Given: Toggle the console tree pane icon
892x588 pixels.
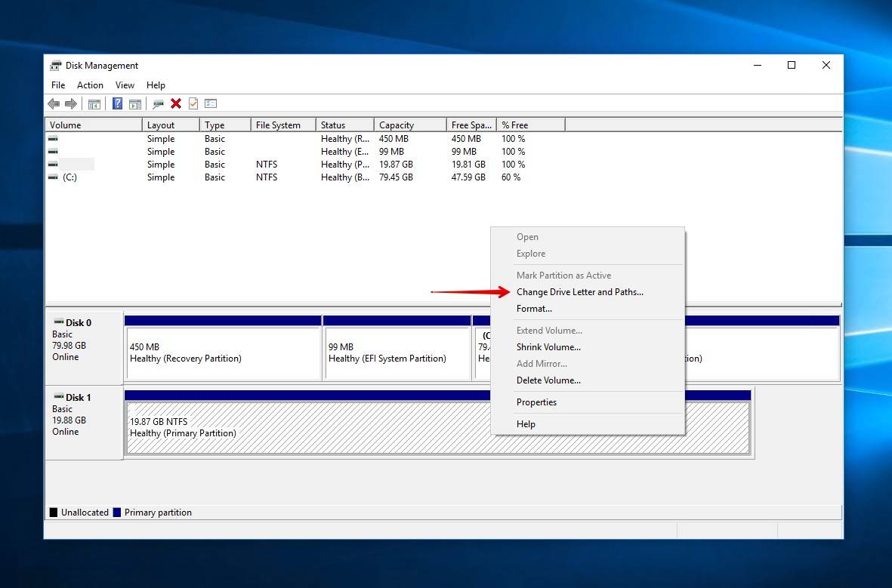Looking at the screenshot, I should pyautogui.click(x=94, y=103).
